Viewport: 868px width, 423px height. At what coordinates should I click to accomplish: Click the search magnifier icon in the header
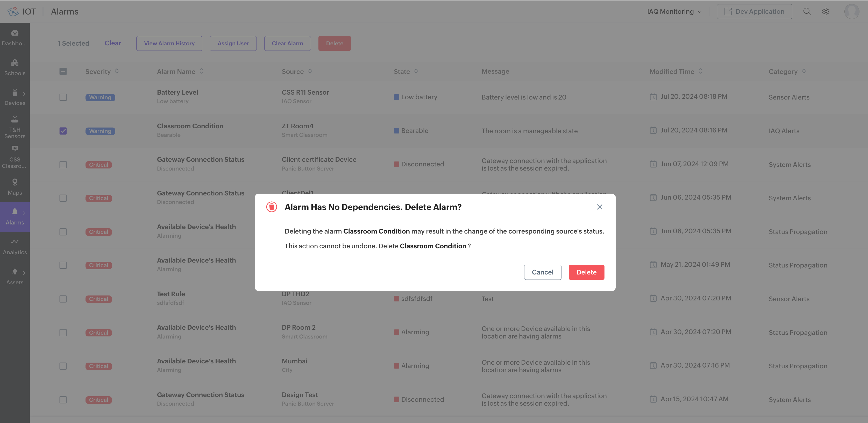807,11
